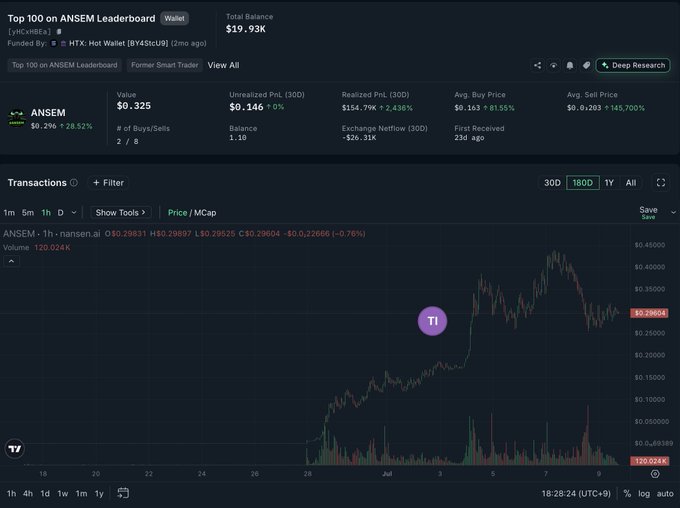Toggle auto scale mode
The height and width of the screenshot is (508, 680).
pos(665,493)
